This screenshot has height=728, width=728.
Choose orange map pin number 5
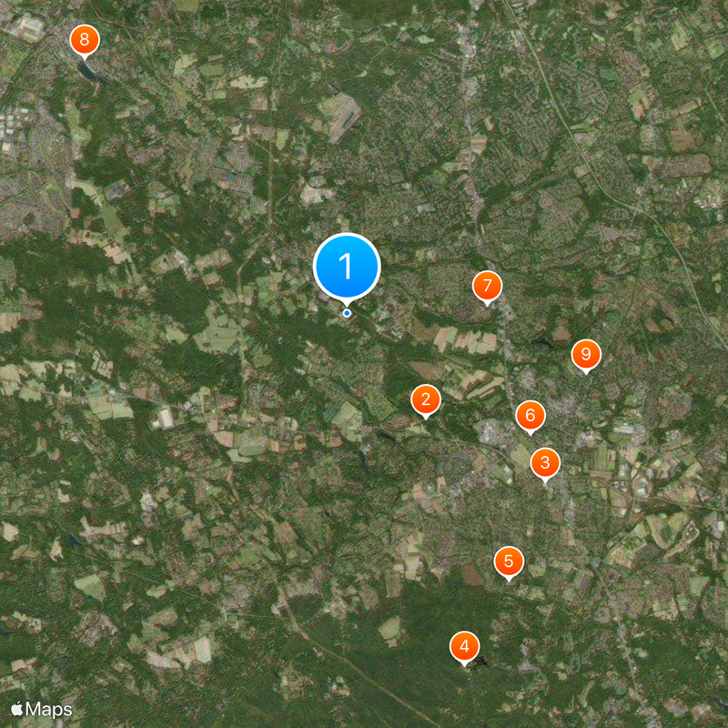(x=509, y=562)
